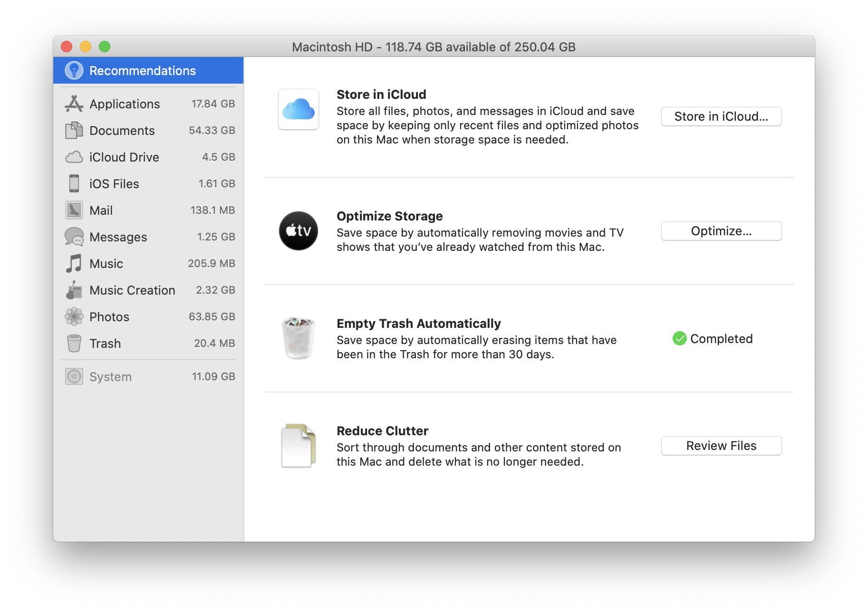The image size is (868, 612).
Task: Click the Reduce Clutter document icon
Action: coord(299,445)
